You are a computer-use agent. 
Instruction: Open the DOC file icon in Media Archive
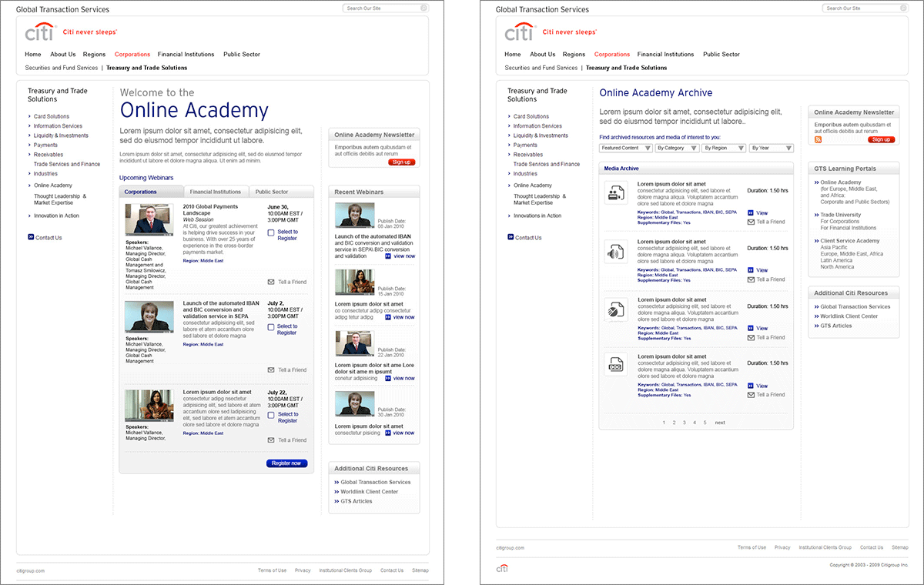click(615, 364)
